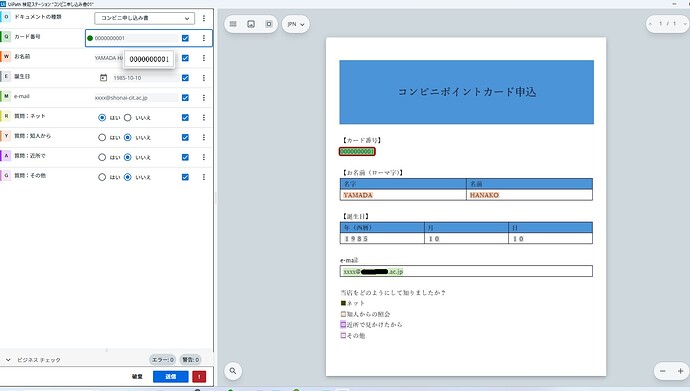The height and width of the screenshot is (391, 690).
Task: Toggle the confirmation checkbox for 誕生日
Action: (185, 78)
